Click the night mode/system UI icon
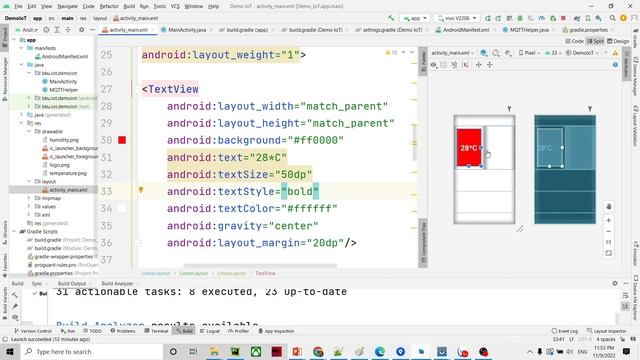This screenshot has height=360, width=640. [508, 53]
